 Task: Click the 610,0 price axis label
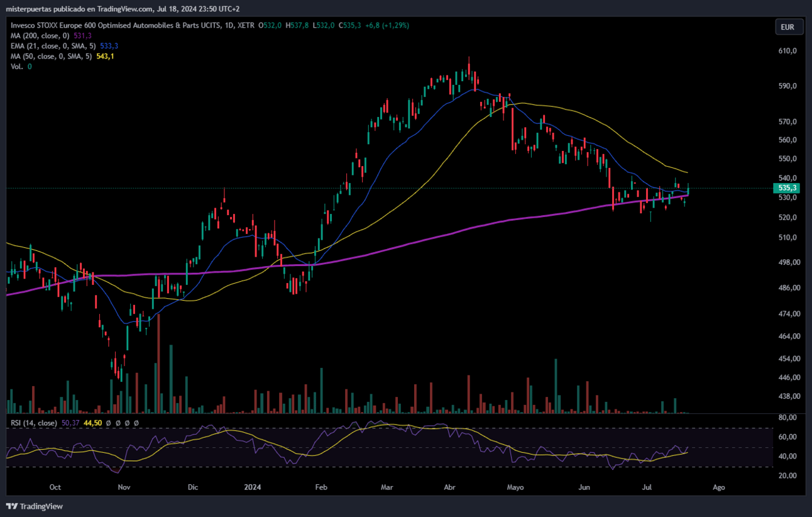pos(788,51)
